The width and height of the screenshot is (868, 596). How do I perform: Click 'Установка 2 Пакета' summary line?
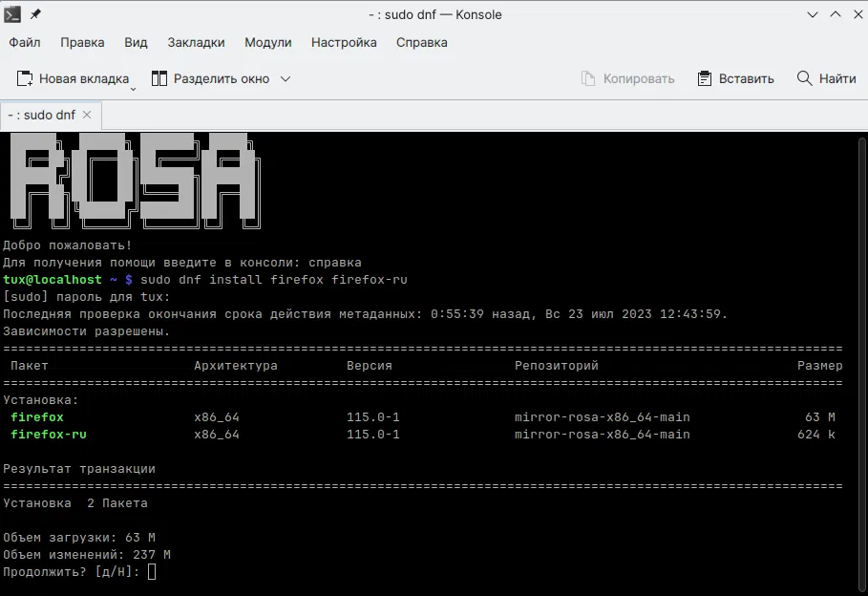point(75,503)
